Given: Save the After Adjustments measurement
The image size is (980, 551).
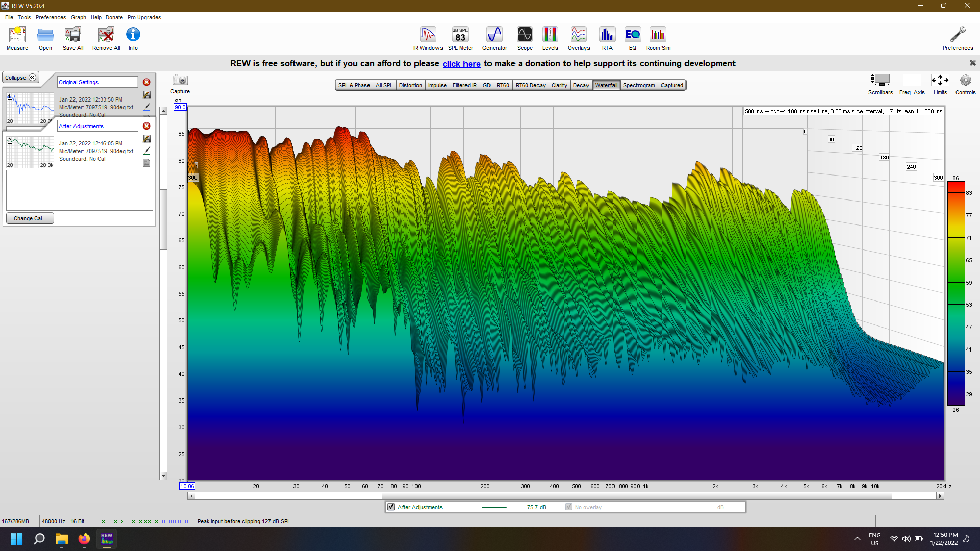Looking at the screenshot, I should tap(146, 139).
